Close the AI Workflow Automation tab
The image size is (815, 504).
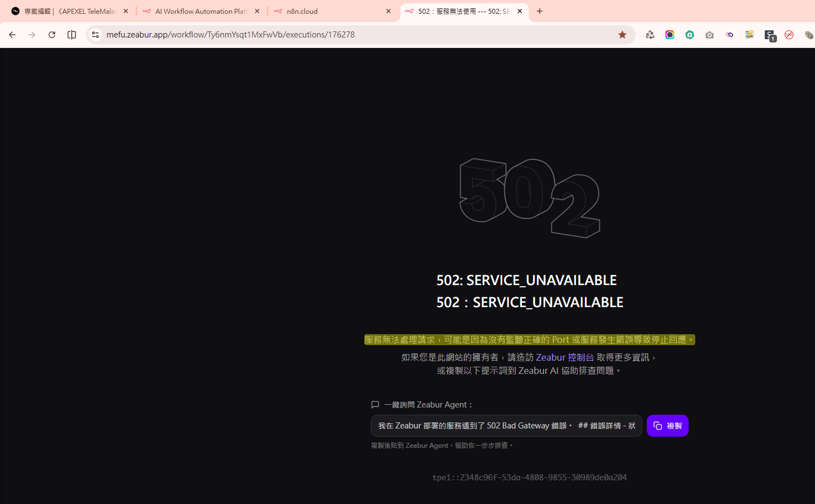pyautogui.click(x=257, y=11)
